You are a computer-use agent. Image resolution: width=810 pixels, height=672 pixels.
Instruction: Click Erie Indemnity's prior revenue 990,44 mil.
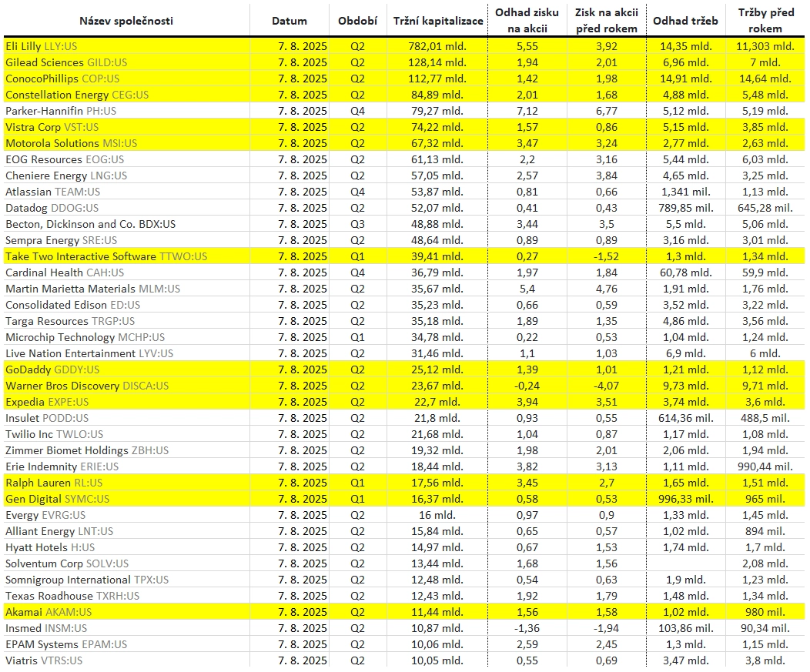coord(765,466)
